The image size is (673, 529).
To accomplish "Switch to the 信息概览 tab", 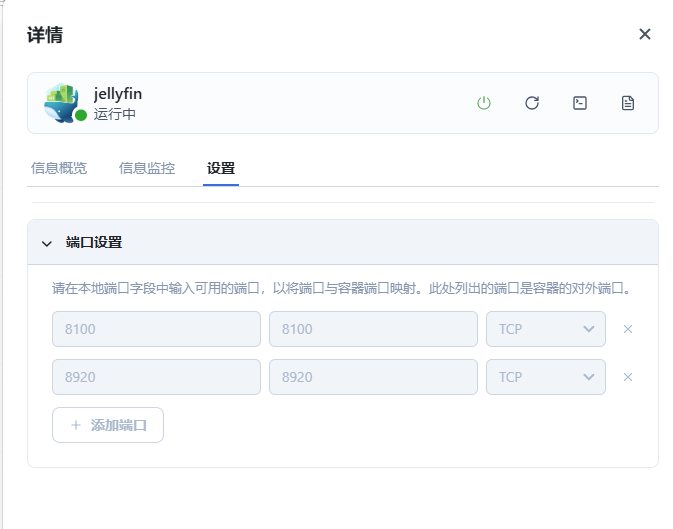I will pos(59,168).
